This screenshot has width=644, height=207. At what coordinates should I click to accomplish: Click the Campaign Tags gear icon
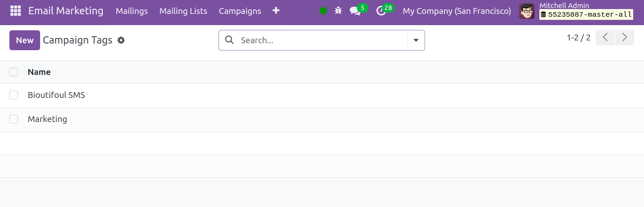[121, 40]
